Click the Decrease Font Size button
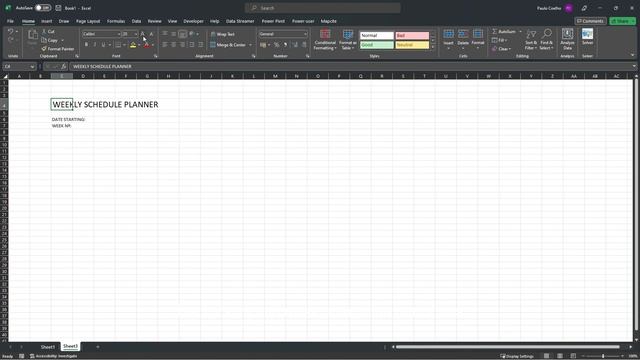 coord(151,34)
